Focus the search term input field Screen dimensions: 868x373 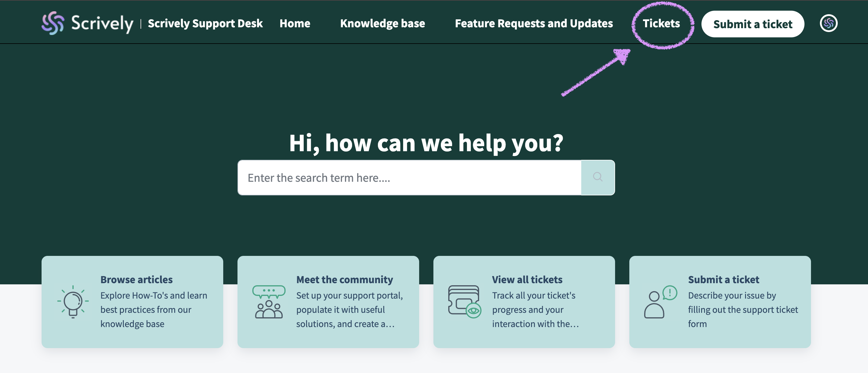(409, 177)
